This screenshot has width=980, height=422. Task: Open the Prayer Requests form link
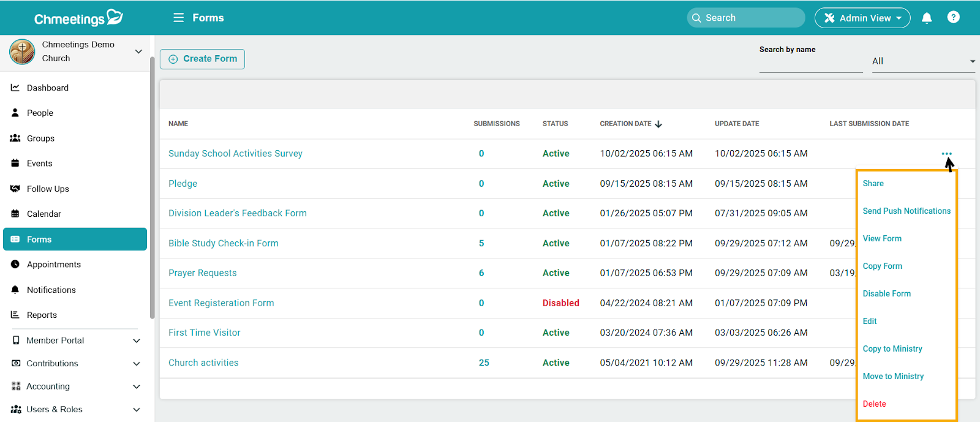(x=202, y=273)
